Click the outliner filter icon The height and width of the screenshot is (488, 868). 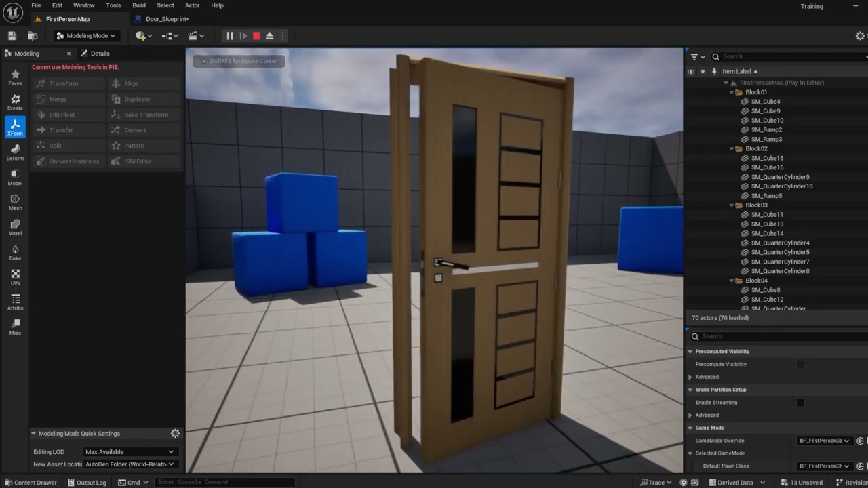click(698, 57)
